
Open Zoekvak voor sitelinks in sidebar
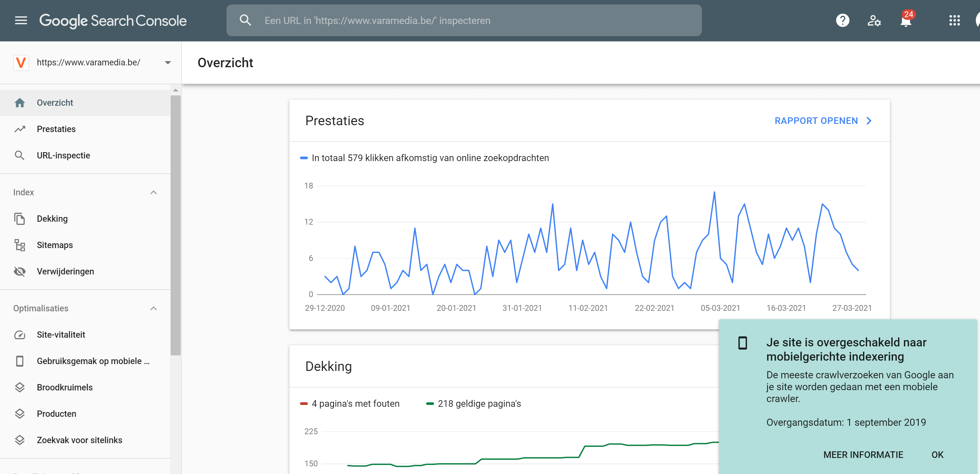click(x=85, y=440)
